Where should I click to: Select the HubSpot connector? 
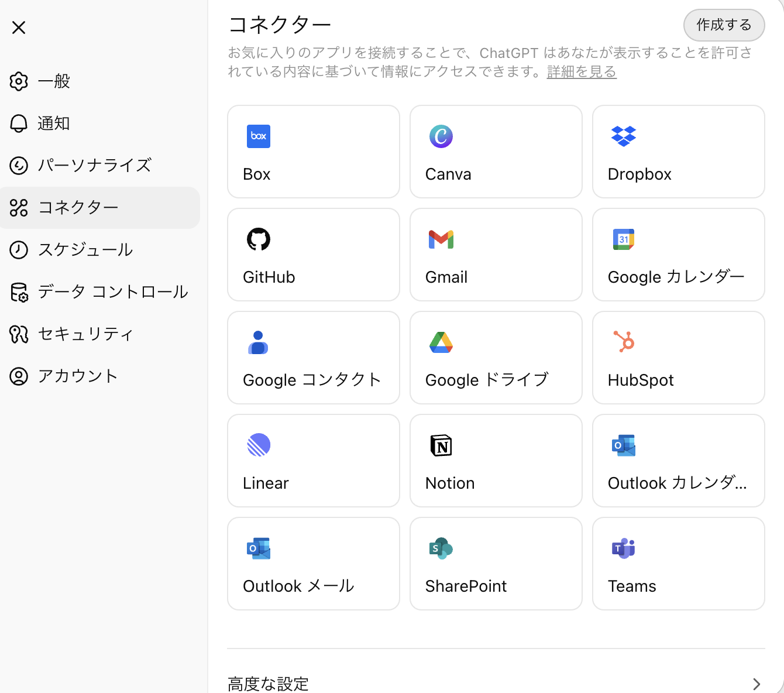(678, 358)
